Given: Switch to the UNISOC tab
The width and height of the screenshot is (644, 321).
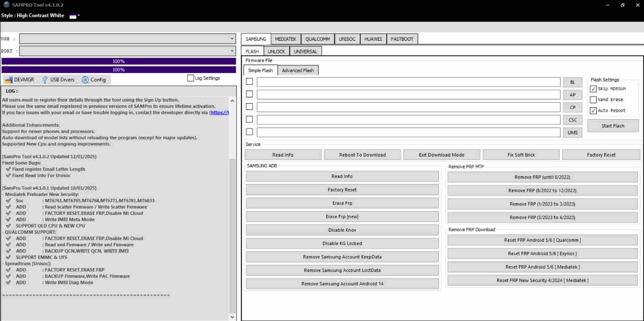Looking at the screenshot, I should (347, 39).
